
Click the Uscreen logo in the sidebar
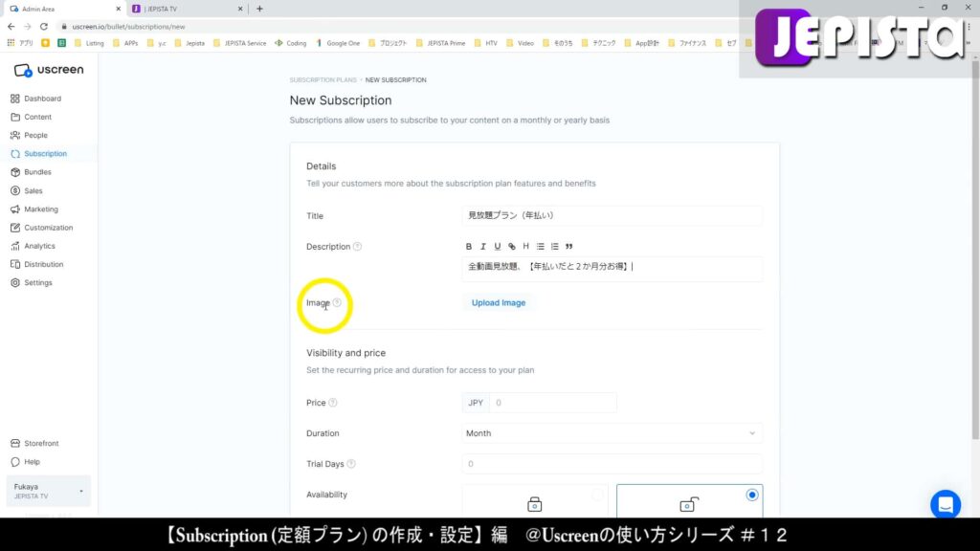[49, 70]
